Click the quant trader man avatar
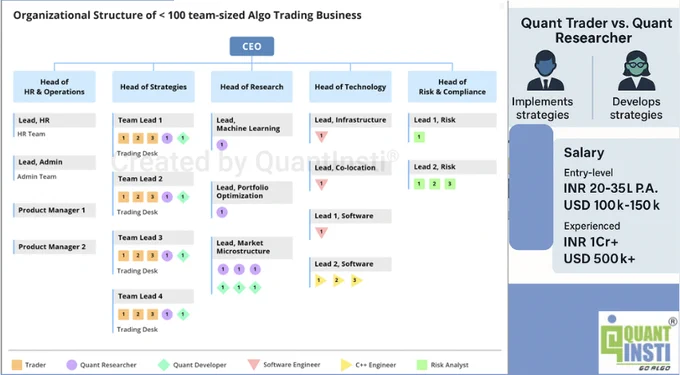 (x=545, y=71)
